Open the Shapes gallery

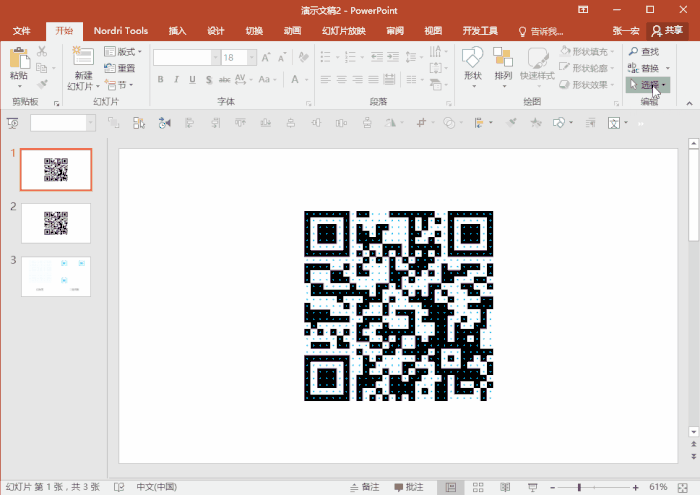[473, 66]
